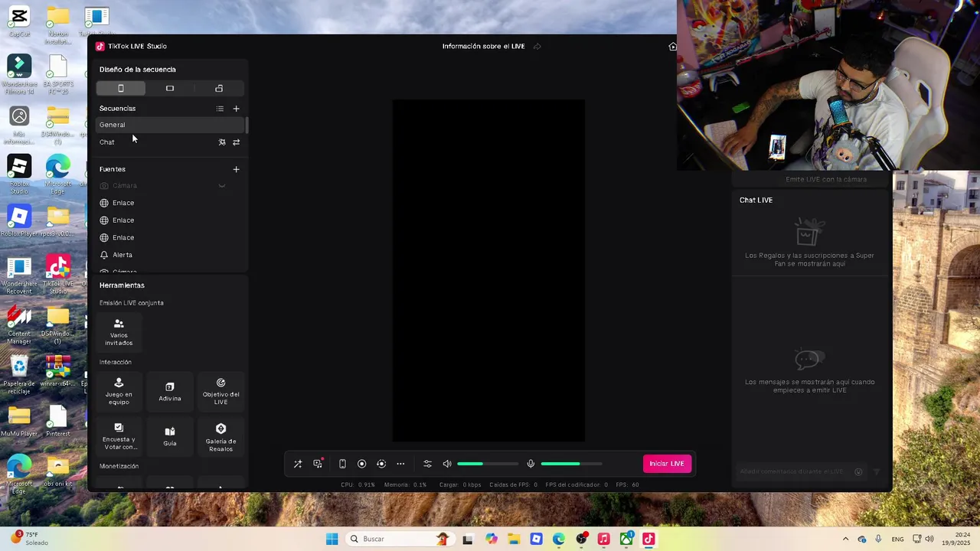Image resolution: width=980 pixels, height=551 pixels.
Task: Click the effects wand icon on Chat row
Action: pyautogui.click(x=222, y=142)
